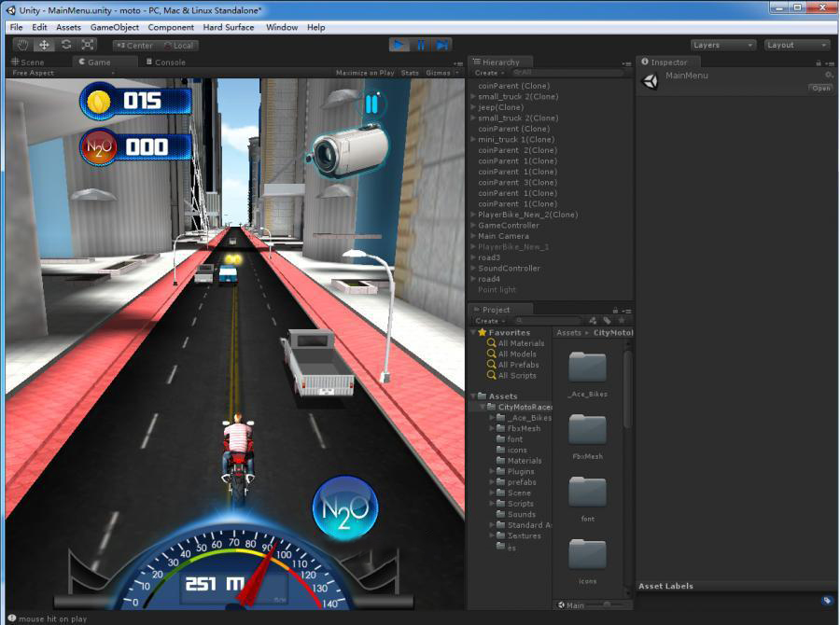The width and height of the screenshot is (840, 625).
Task: Stop play mode with the Play button
Action: point(399,45)
